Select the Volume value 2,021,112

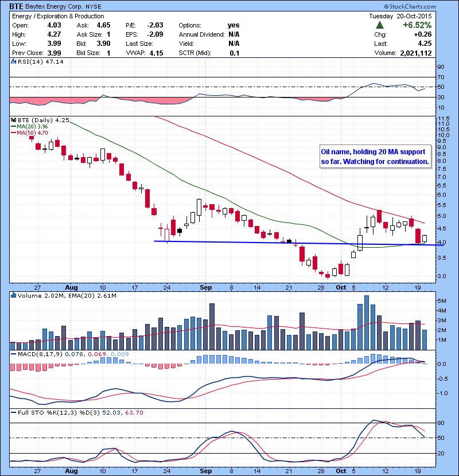point(416,53)
